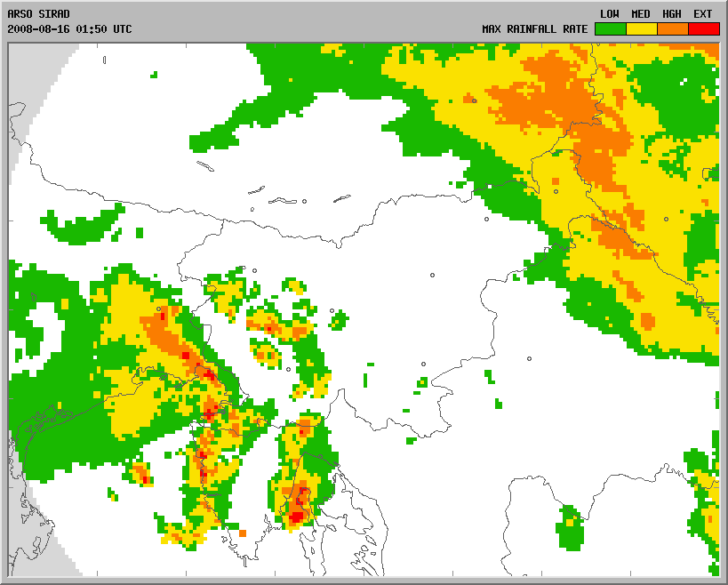Click the MED legend label
The width and height of the screenshot is (728, 585).
tap(641, 14)
